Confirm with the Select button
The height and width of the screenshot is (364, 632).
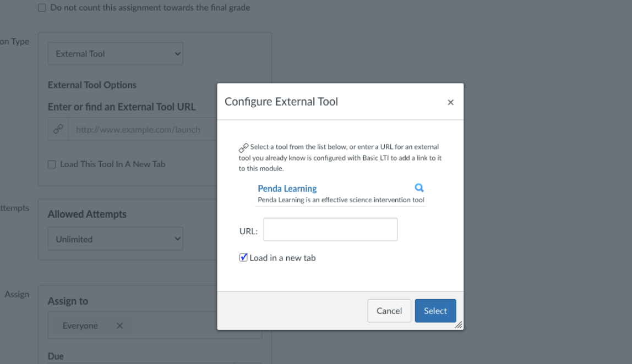click(x=435, y=311)
